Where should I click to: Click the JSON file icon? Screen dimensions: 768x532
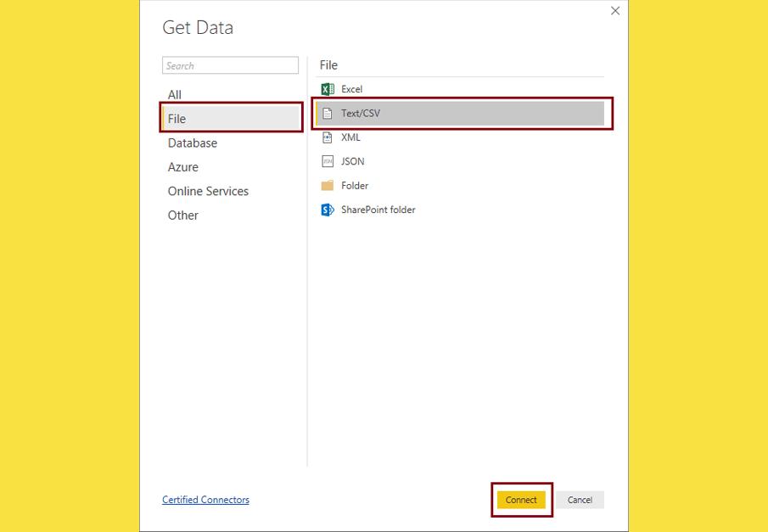pyautogui.click(x=328, y=161)
